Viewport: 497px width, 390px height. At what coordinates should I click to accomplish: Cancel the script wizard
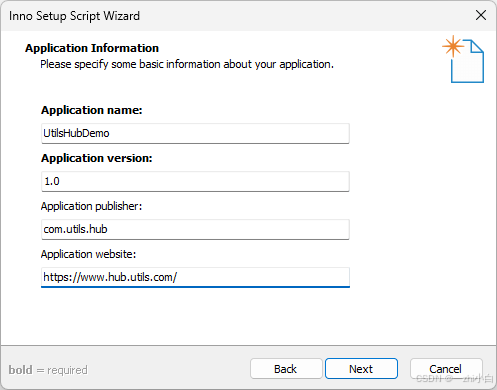(x=446, y=369)
